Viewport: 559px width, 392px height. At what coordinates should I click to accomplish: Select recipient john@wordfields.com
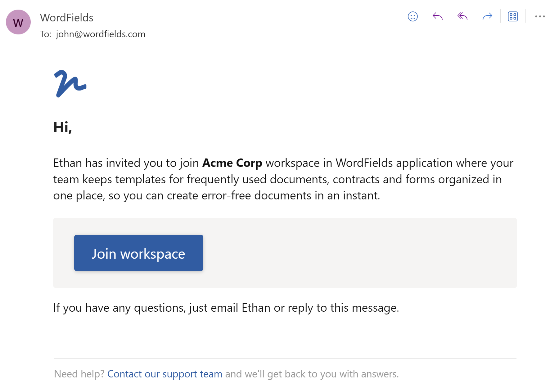(x=101, y=34)
